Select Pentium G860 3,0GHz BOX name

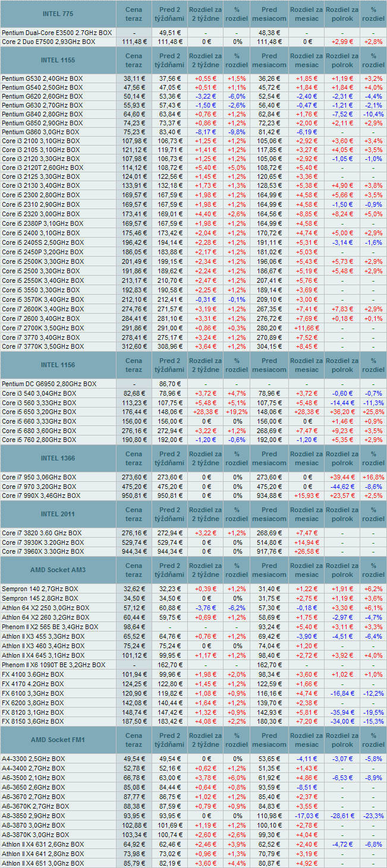point(40,132)
